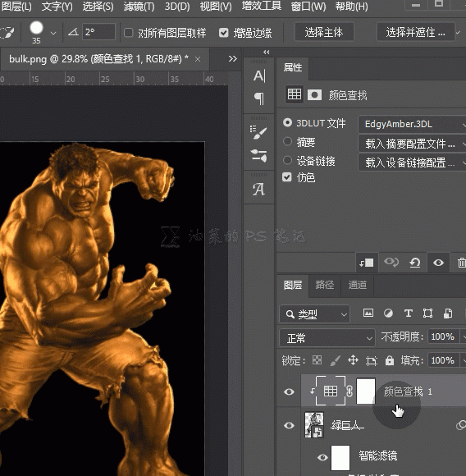
Task: Click view previous state icon
Action: pos(391,262)
